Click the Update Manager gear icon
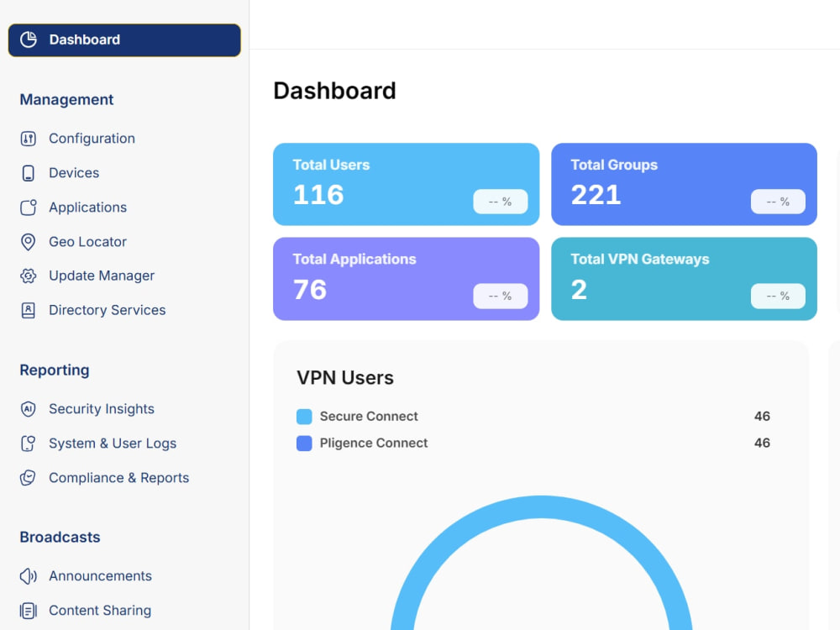This screenshot has width=840, height=630. pos(29,276)
